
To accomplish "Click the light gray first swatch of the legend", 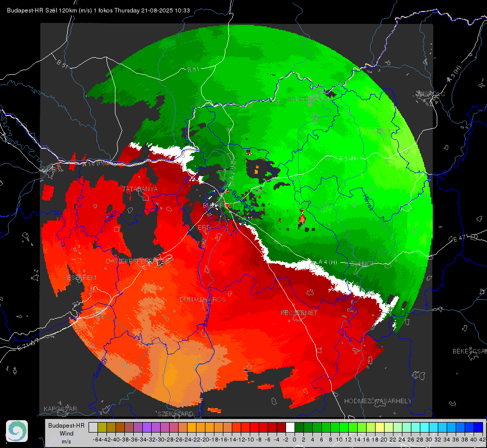I will click(x=93, y=428).
